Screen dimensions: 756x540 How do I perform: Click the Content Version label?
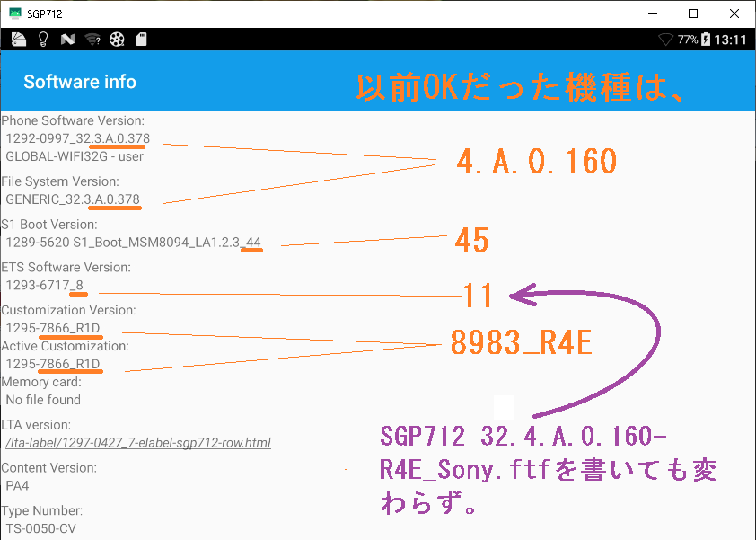(49, 467)
